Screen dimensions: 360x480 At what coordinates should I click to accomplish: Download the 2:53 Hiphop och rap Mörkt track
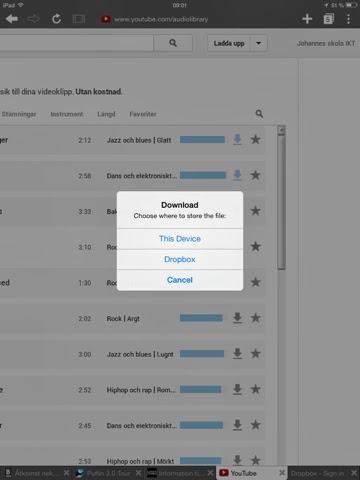(237, 460)
